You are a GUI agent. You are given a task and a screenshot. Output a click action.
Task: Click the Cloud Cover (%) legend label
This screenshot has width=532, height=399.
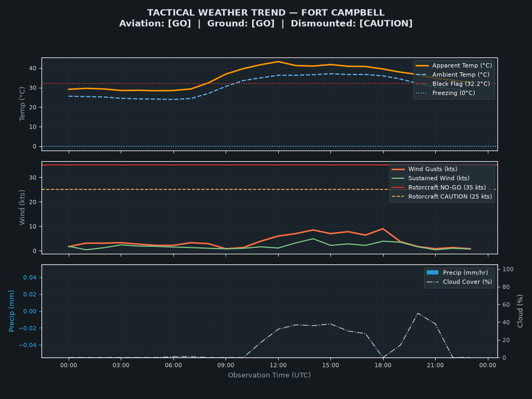[x=467, y=281]
